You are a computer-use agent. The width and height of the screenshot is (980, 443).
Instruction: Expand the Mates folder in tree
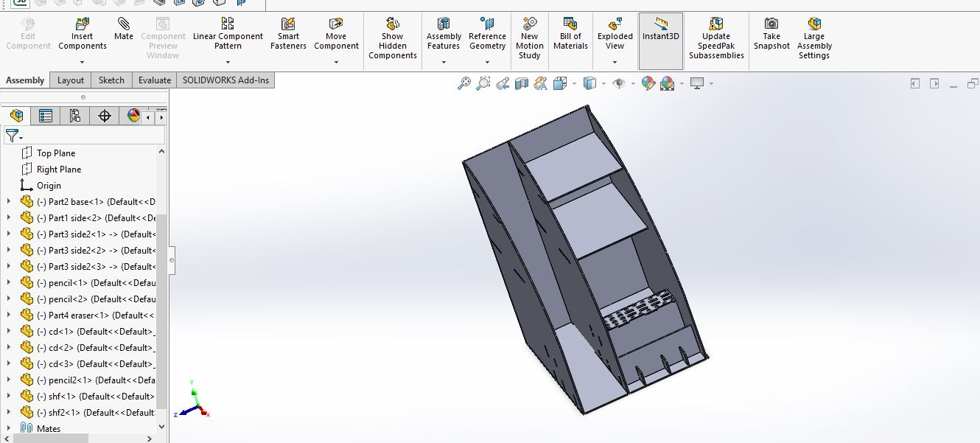(9, 428)
